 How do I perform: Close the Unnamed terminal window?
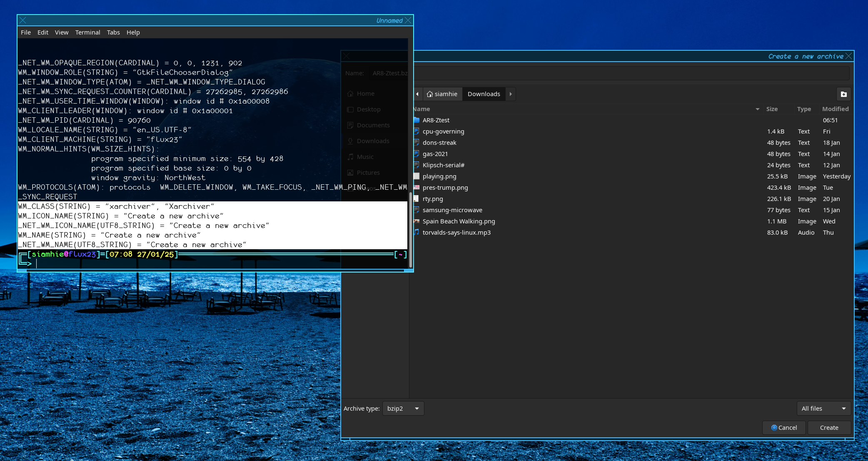pyautogui.click(x=408, y=20)
